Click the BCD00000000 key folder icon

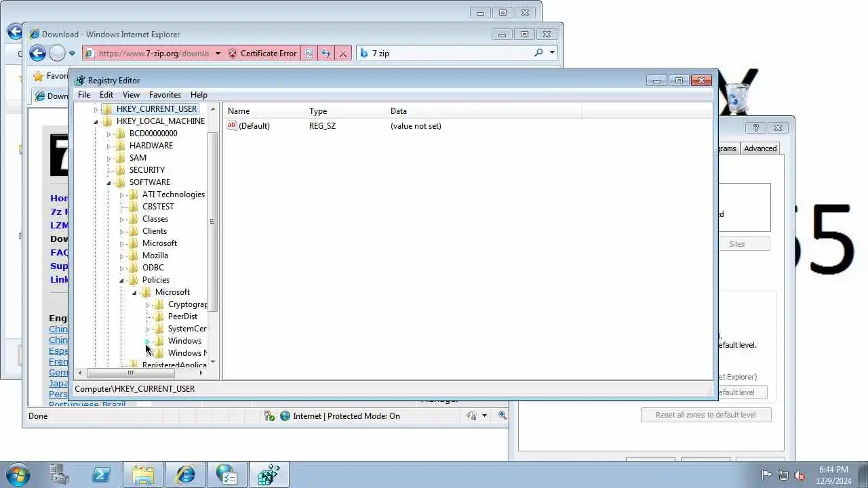[x=121, y=134]
